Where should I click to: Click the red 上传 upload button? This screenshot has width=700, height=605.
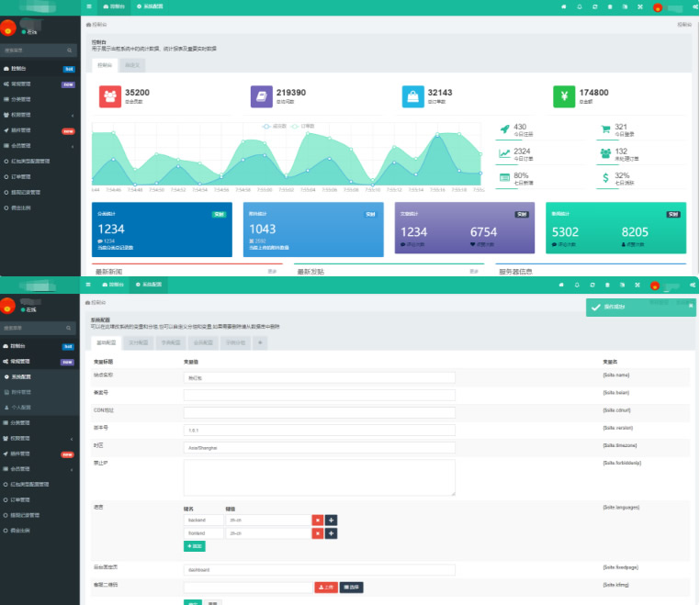325,587
